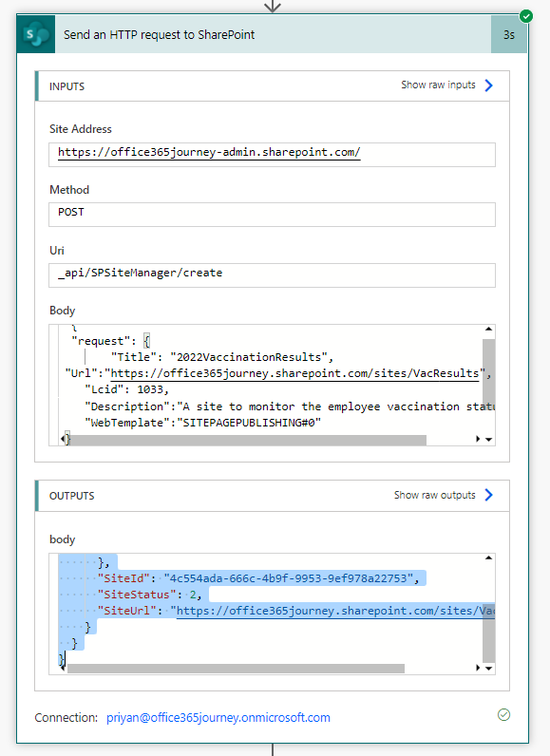Screen dimensions: 550x756
Task: Click the vertical scrollbar thumb in output body
Action: pos(488,633)
